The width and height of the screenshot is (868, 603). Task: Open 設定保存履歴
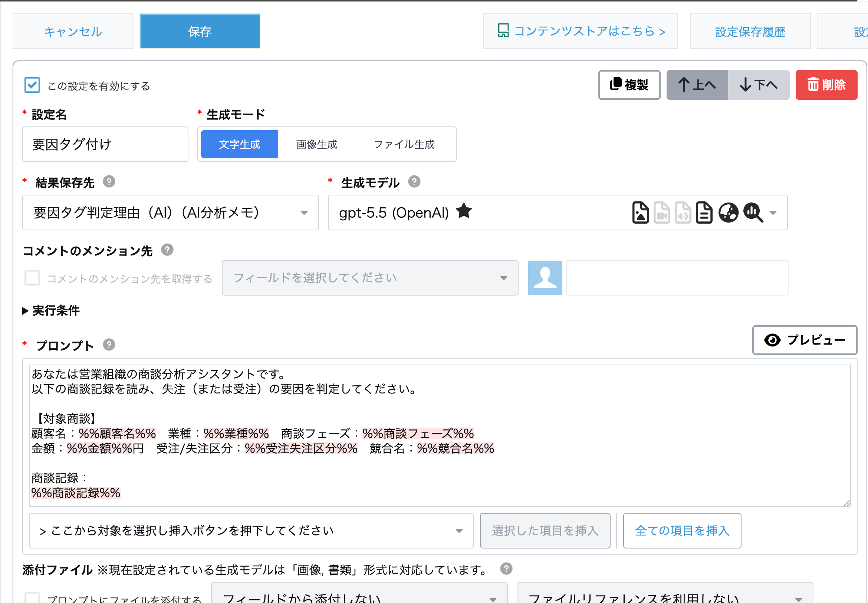point(750,32)
